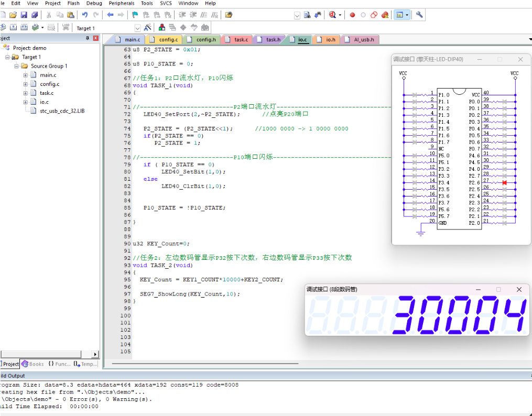The image size is (532, 416).
Task: Click the Save All icon
Action: pyautogui.click(x=35, y=15)
